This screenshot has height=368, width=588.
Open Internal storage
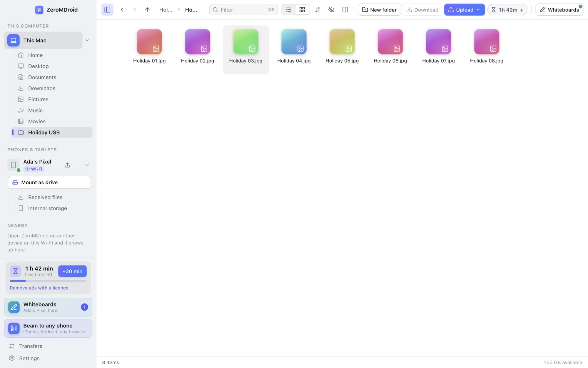click(52, 208)
